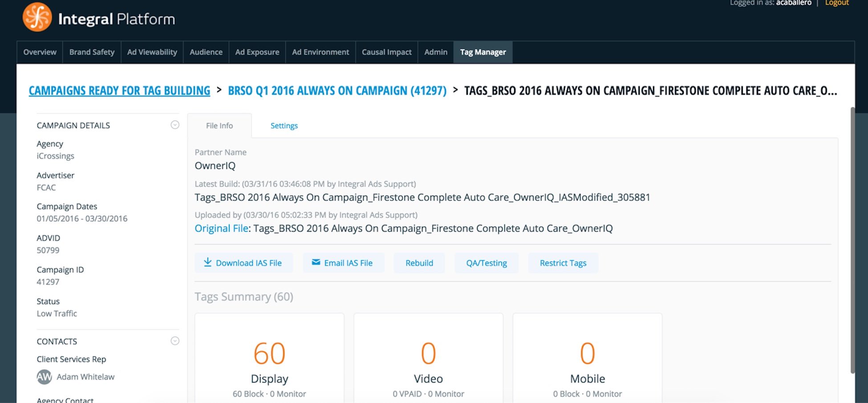Image resolution: width=868 pixels, height=403 pixels.
Task: Click the truncated TAGS_BRSO breadcrumb title
Action: pyautogui.click(x=651, y=91)
